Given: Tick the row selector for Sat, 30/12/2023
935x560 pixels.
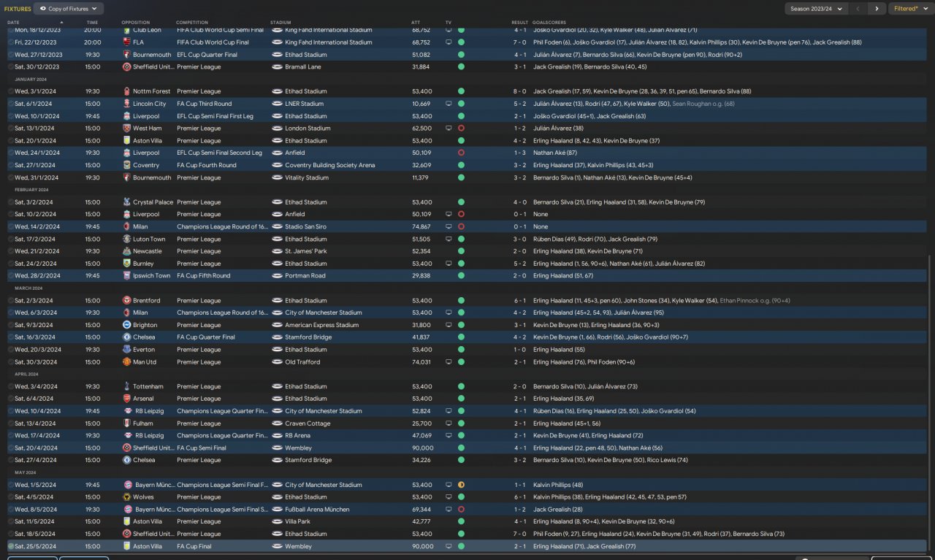Looking at the screenshot, I should [x=11, y=67].
